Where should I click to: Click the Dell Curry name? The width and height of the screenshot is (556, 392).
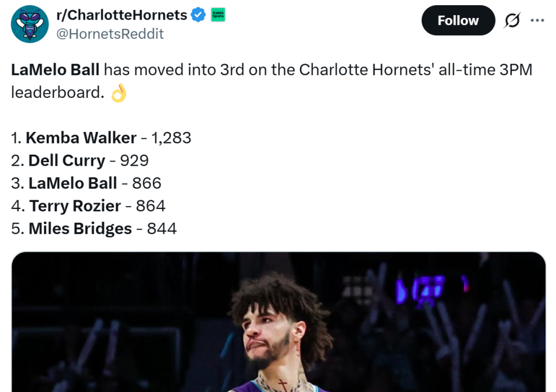click(67, 160)
